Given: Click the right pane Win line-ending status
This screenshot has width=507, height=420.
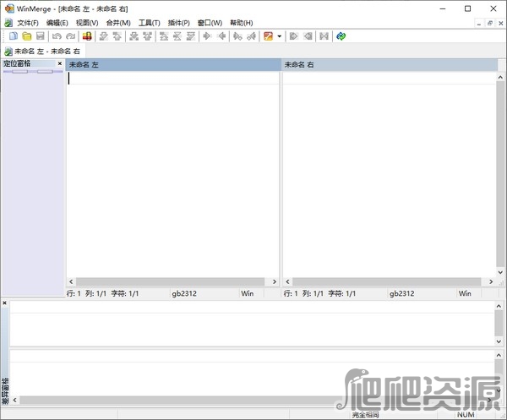Looking at the screenshot, I should coord(465,293).
